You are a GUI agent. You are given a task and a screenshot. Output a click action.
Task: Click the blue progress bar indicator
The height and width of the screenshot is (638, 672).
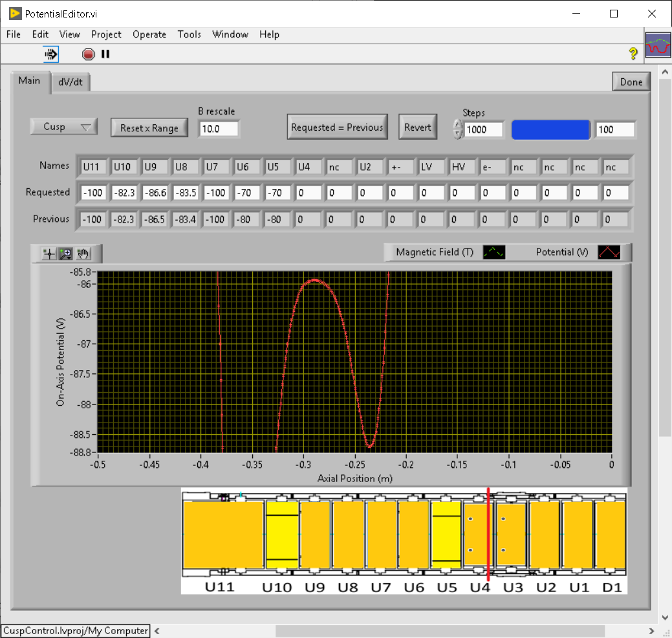(x=550, y=129)
